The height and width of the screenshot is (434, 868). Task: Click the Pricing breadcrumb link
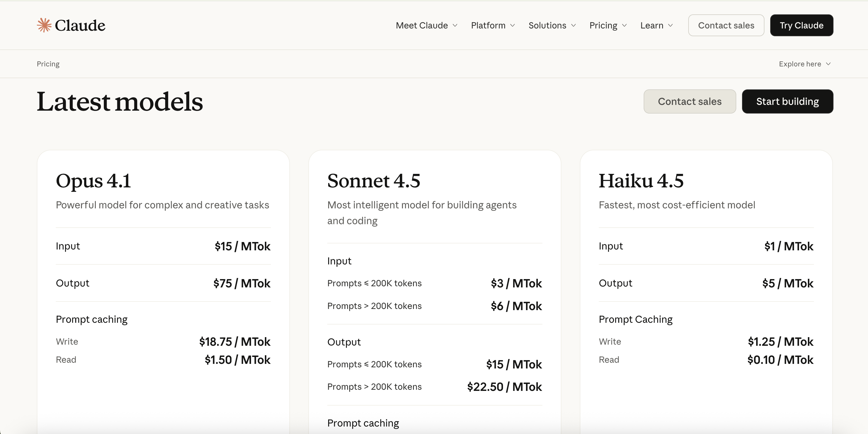(x=48, y=64)
